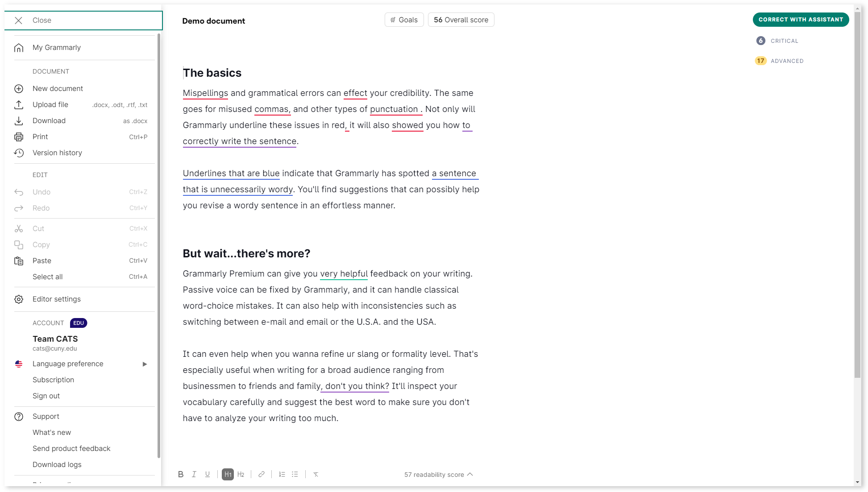Show the 17 Advanced issues
Viewport: 868px width, 492px height.
click(779, 61)
